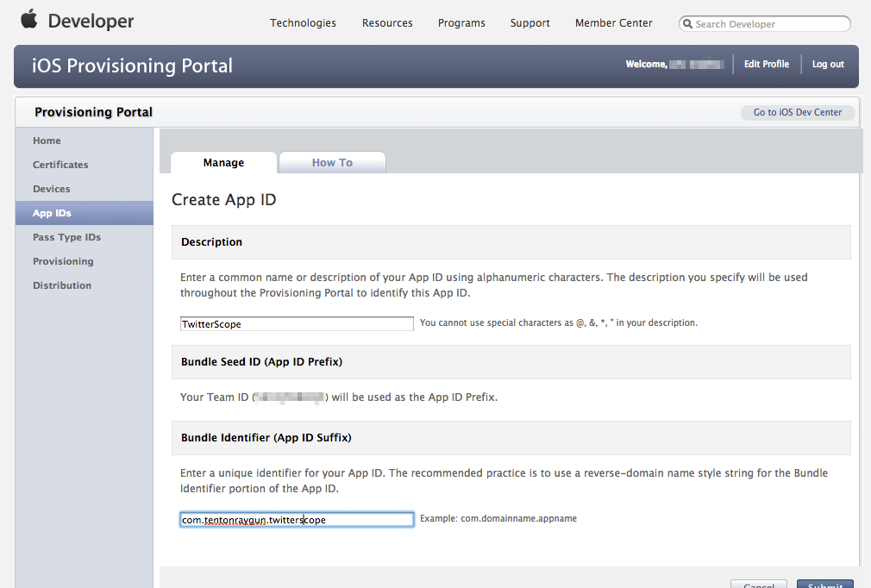Open Home in the sidebar
This screenshot has width=871, height=588.
click(47, 141)
